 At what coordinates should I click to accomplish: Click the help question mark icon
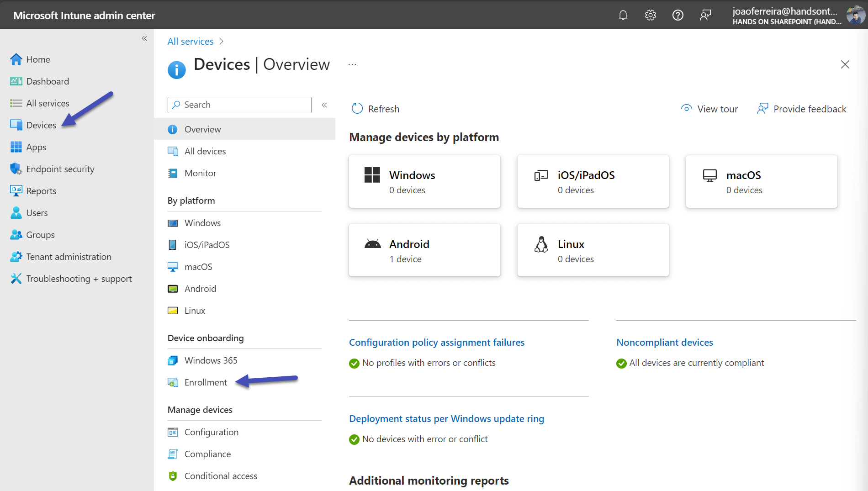[677, 15]
